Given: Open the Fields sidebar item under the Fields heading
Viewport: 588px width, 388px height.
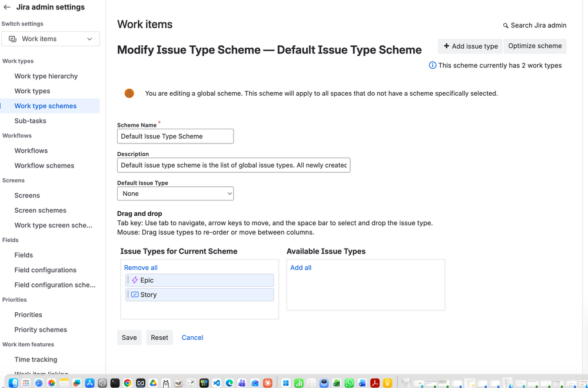Looking at the screenshot, I should pyautogui.click(x=24, y=255).
